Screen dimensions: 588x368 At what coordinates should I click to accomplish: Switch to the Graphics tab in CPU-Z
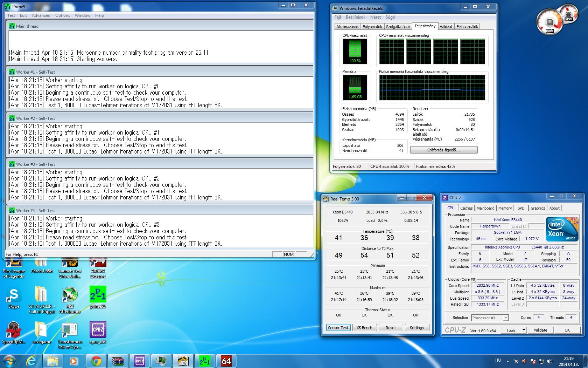538,208
